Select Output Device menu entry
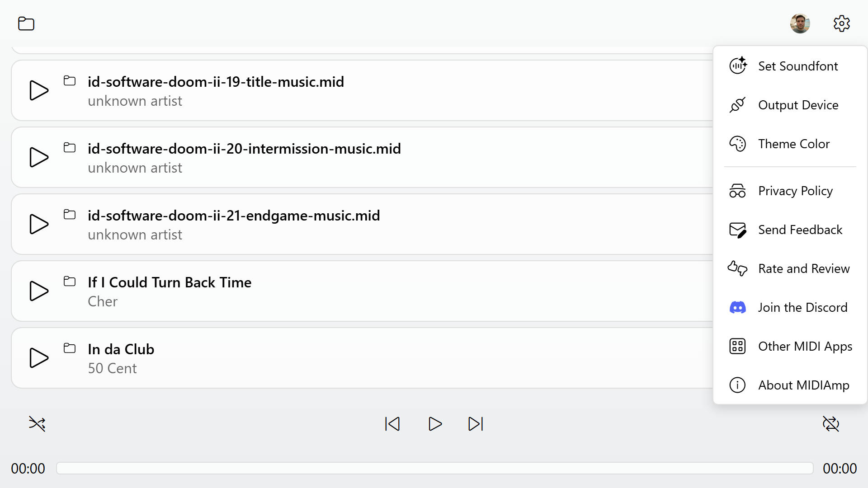 [x=790, y=105]
